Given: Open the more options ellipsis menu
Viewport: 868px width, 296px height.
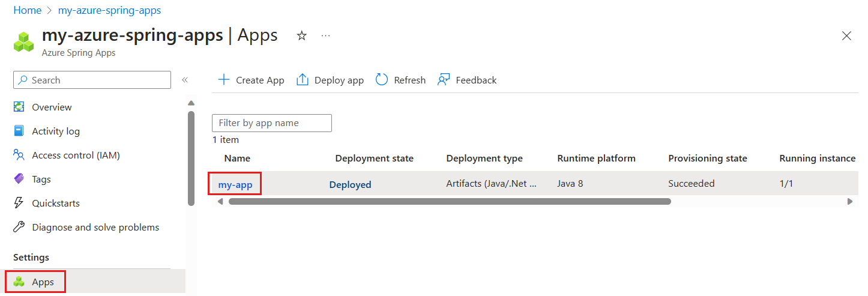Looking at the screenshot, I should 325,36.
